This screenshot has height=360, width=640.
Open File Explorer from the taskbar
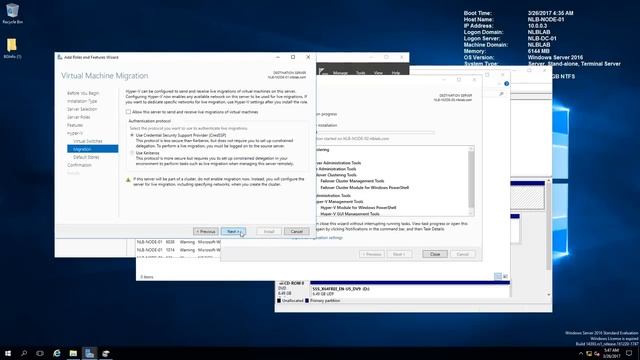[73, 353]
